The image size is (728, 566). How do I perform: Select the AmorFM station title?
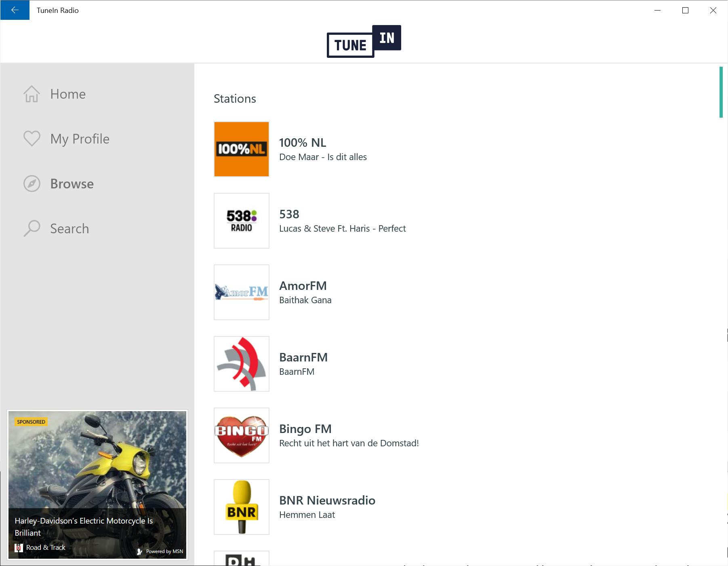click(303, 286)
